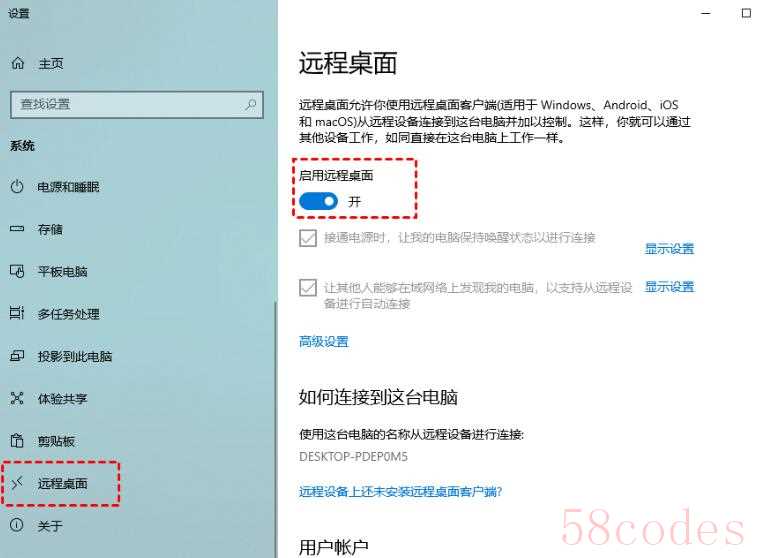This screenshot has height=558, width=760.
Task: Click the 高级设置 link
Action: pos(324,342)
